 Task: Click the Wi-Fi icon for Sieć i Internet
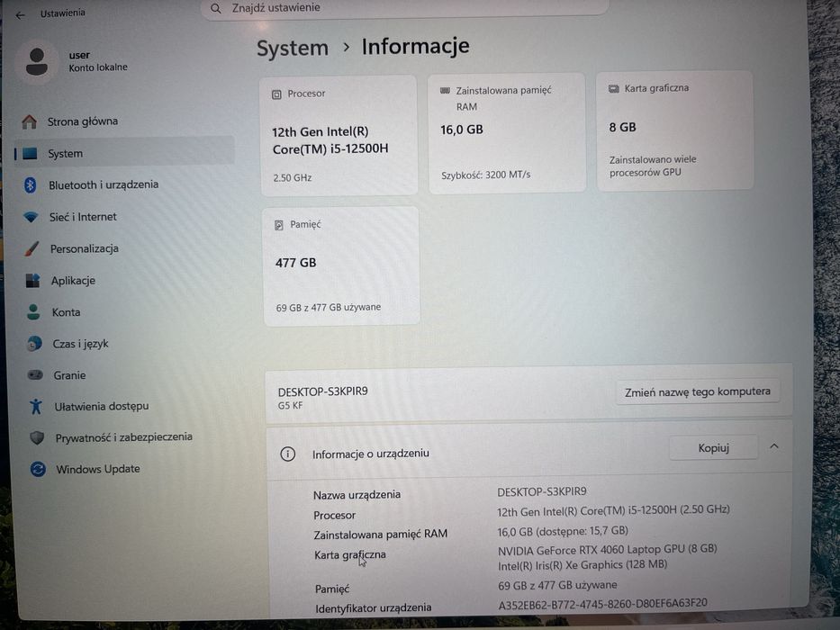pos(32,218)
